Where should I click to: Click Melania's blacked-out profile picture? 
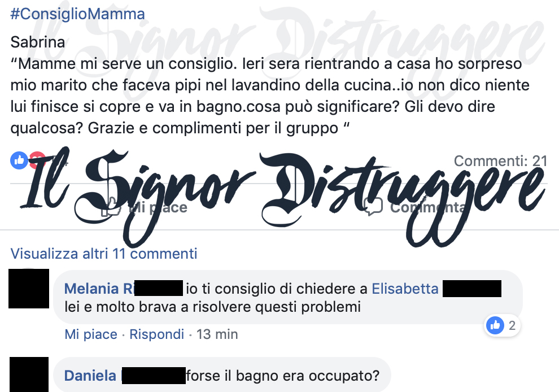tap(29, 289)
